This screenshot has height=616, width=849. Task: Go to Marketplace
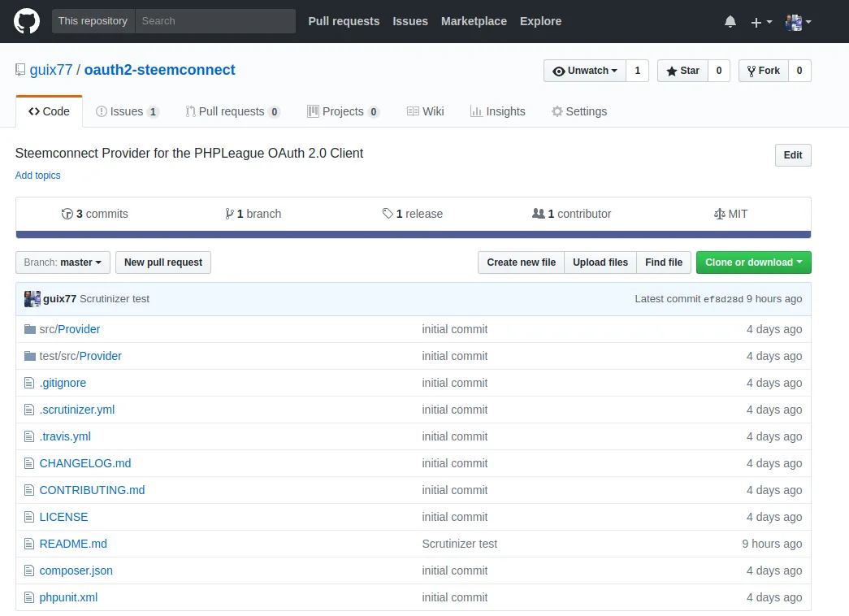[x=474, y=21]
